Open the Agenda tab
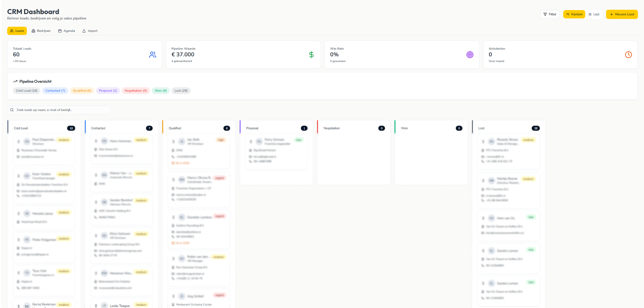 [x=66, y=31]
